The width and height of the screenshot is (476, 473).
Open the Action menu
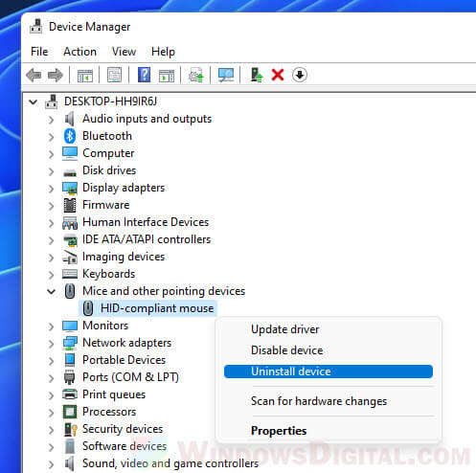pyautogui.click(x=79, y=52)
